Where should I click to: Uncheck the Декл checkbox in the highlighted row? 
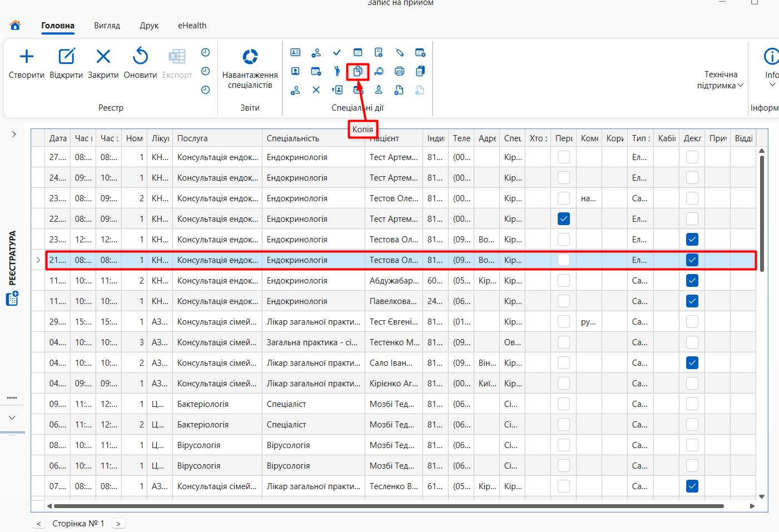(692, 260)
